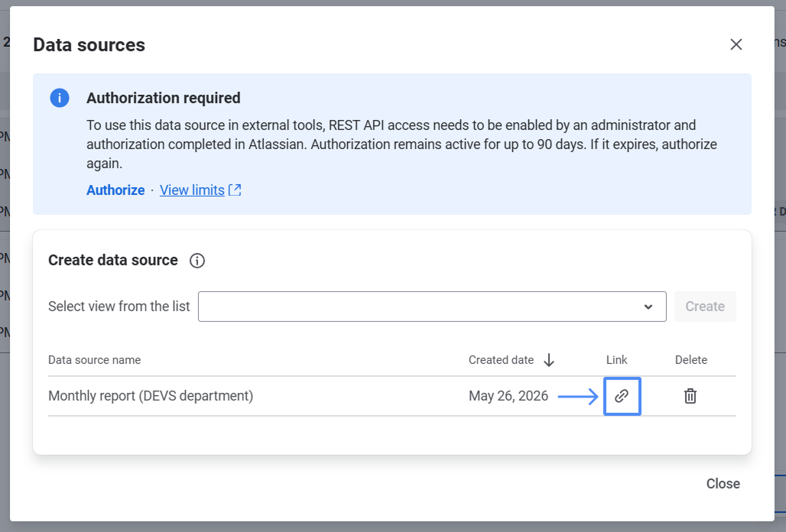786x532 pixels.
Task: Copy link for Monthly report data source
Action: coord(622,396)
